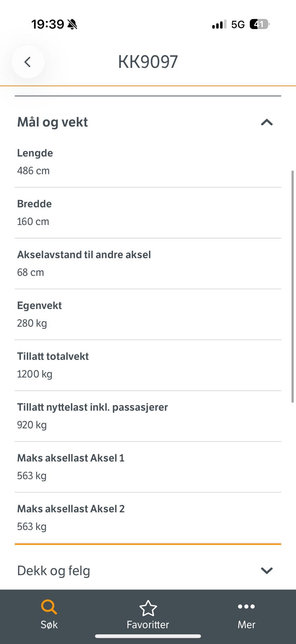Select the Lengde 486 cm row
The width and height of the screenshot is (296, 644).
[148, 162]
